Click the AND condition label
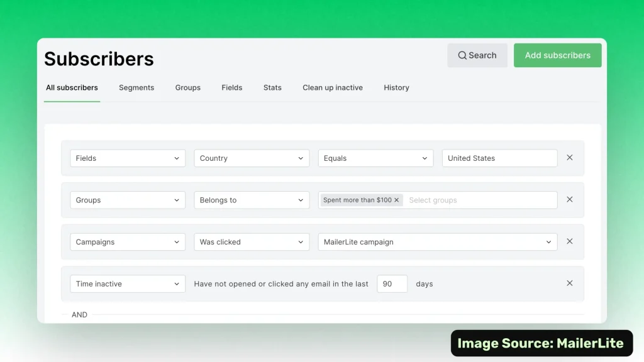 pyautogui.click(x=79, y=314)
